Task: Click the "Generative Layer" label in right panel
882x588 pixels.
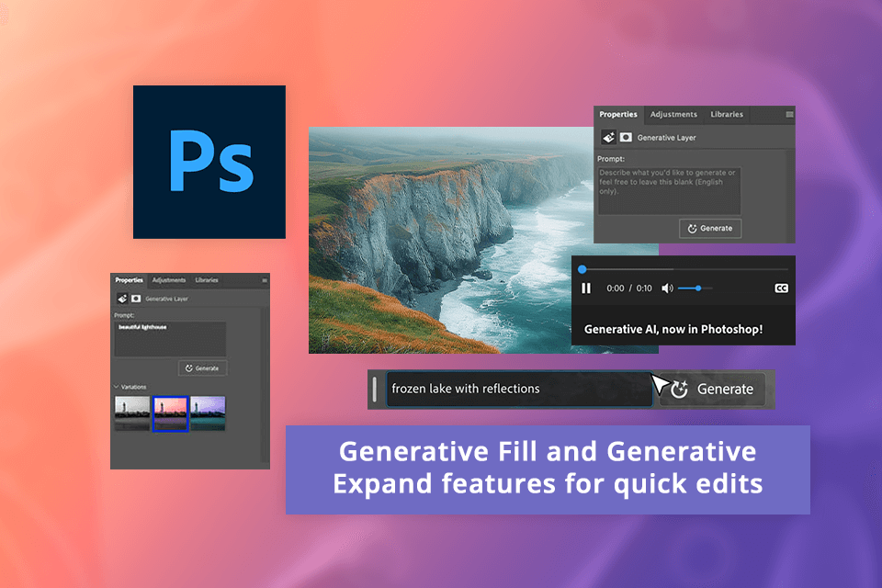Action: (667, 138)
